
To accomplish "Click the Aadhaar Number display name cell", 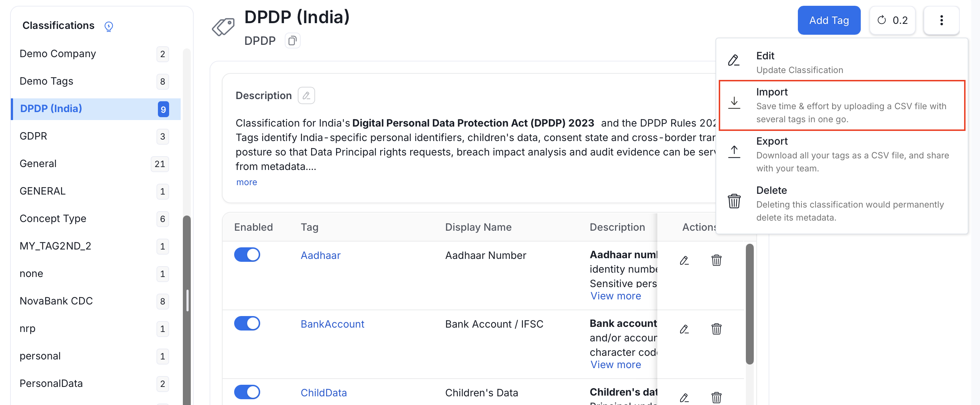I will click(x=485, y=255).
